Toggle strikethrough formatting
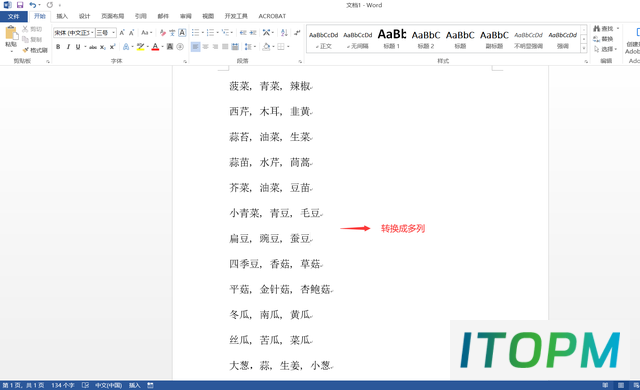640x390 pixels. [x=93, y=47]
